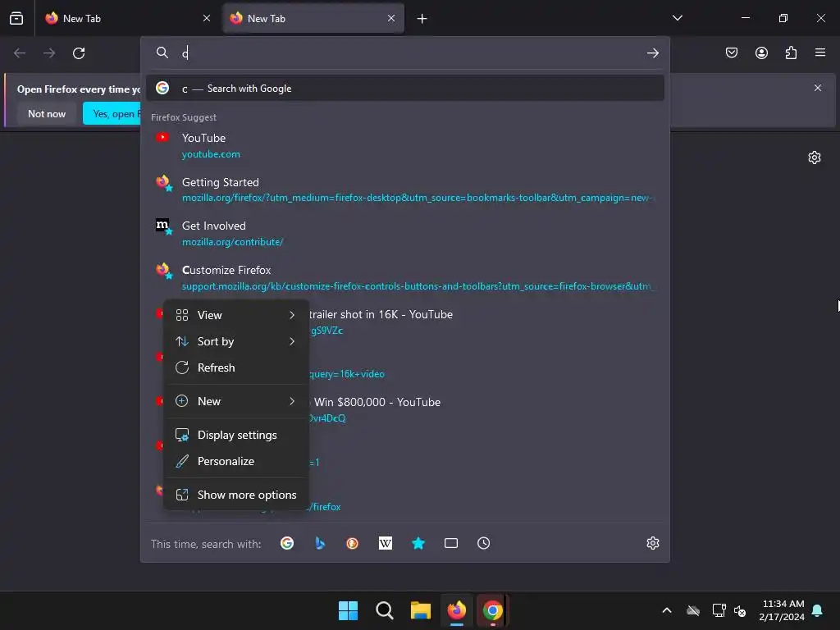
Task: Close the Open Firefox notification bar
Action: 818,88
